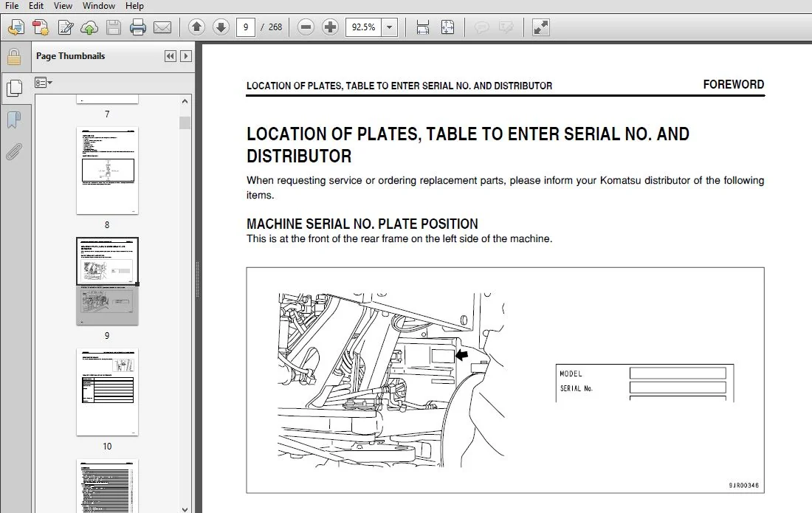Screen dimensions: 812x513
Task: Click the Create PDF icon
Action: pos(41,27)
